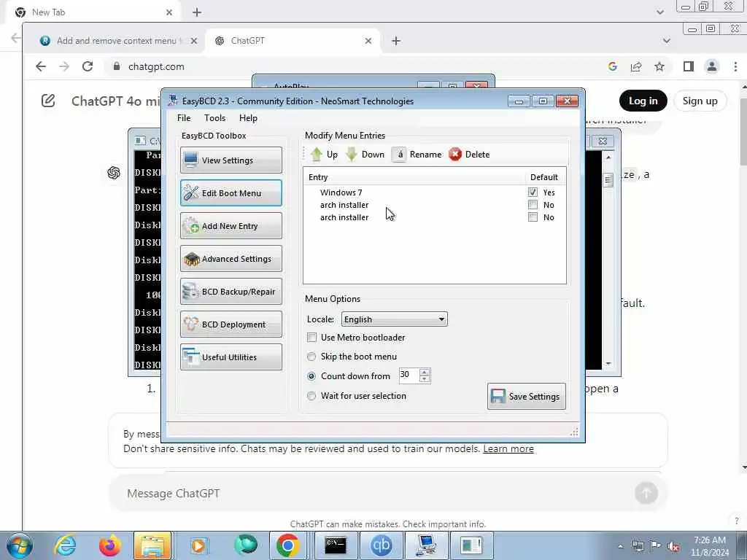This screenshot has height=560, width=747.
Task: Open qBittorrent from taskbar
Action: [x=381, y=545]
